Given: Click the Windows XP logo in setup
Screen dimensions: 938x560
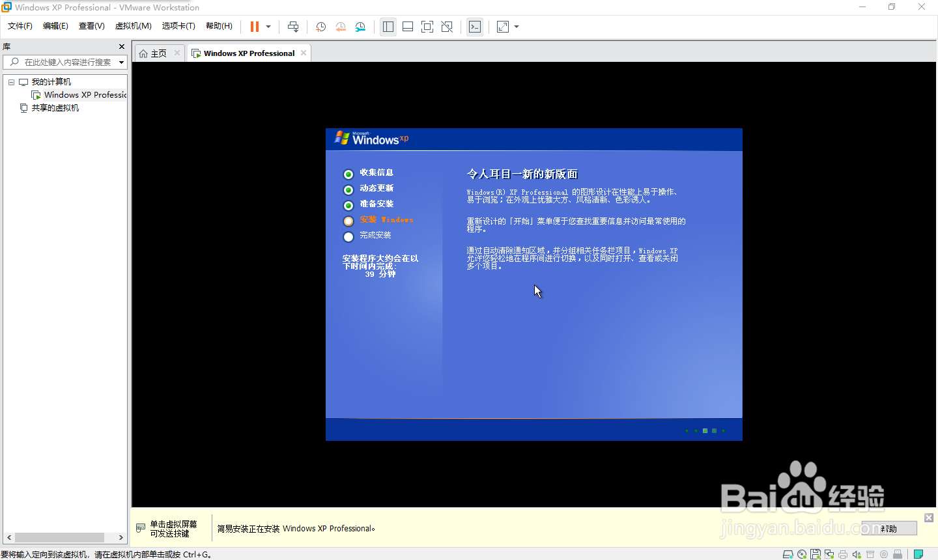Looking at the screenshot, I should pyautogui.click(x=371, y=138).
